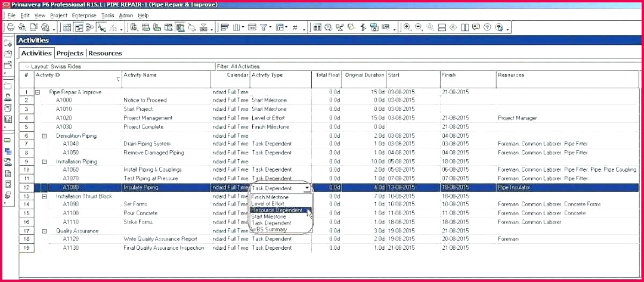644x282 pixels.
Task: Open the Edit menu
Action: [25, 15]
